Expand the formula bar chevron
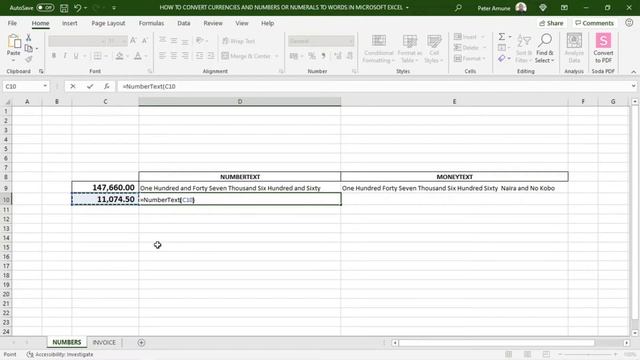Image resolution: width=640 pixels, height=360 pixels. [x=633, y=86]
